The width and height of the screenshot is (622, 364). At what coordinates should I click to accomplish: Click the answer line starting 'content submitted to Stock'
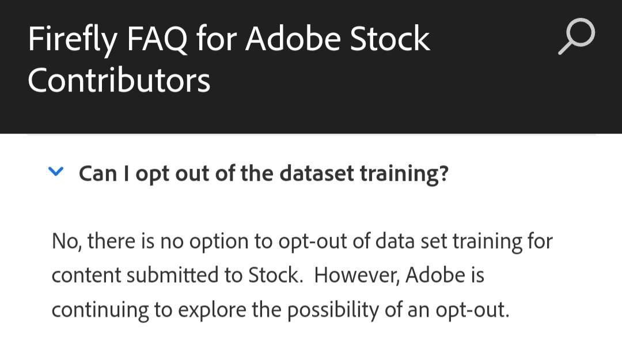coord(268,275)
